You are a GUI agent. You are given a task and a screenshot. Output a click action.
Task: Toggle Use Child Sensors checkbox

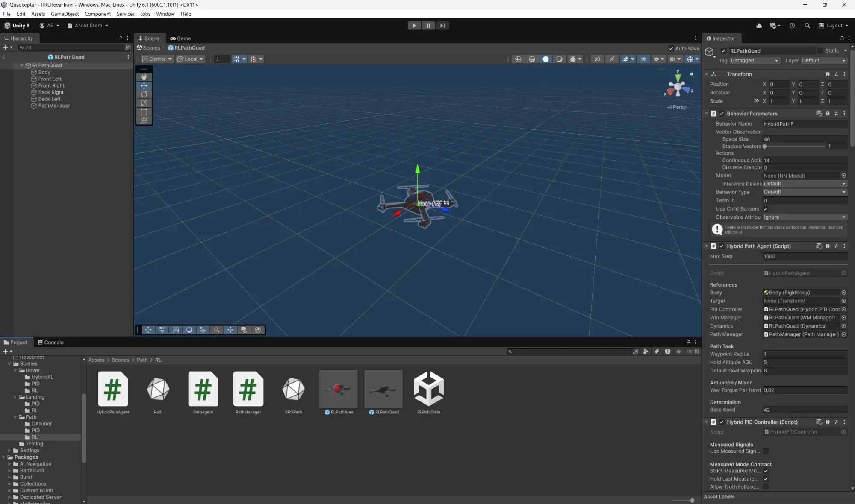click(766, 209)
